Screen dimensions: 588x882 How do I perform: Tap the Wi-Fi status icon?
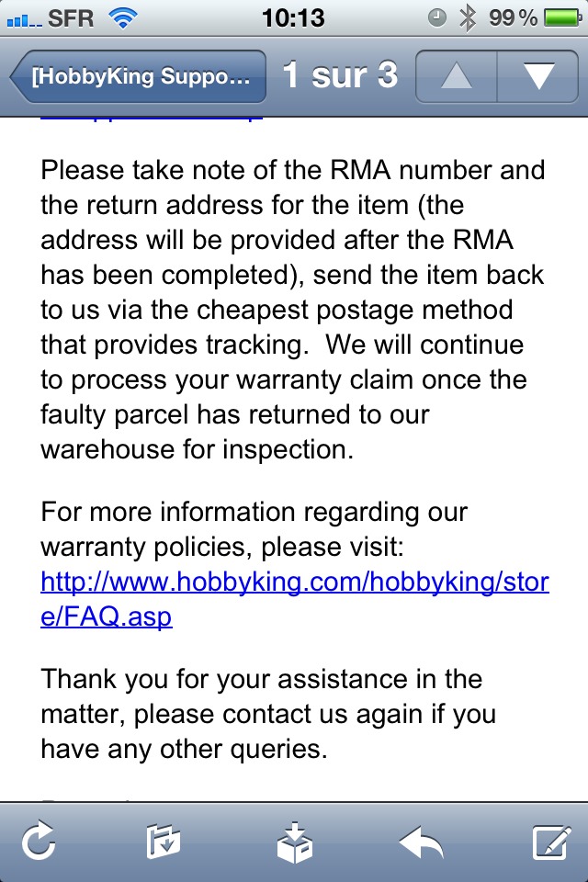click(123, 18)
